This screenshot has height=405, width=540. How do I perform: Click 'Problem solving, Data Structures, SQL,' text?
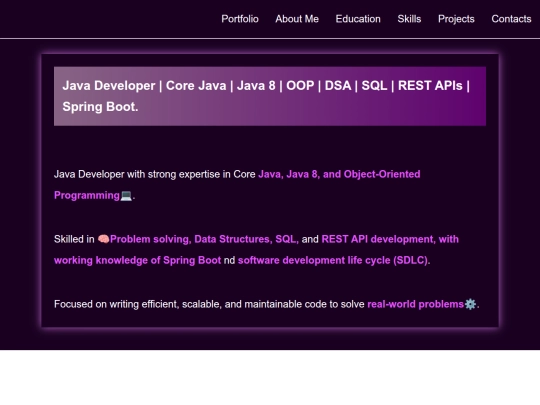pos(204,239)
